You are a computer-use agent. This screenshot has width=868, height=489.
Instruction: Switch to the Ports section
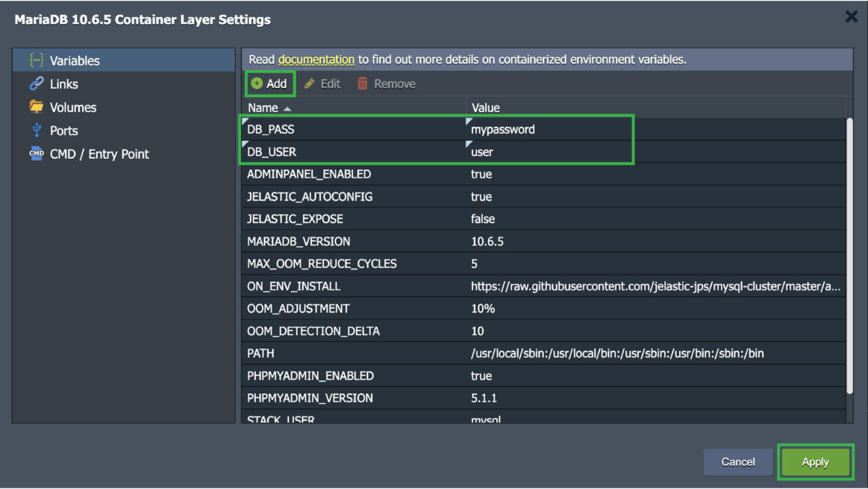tap(66, 130)
